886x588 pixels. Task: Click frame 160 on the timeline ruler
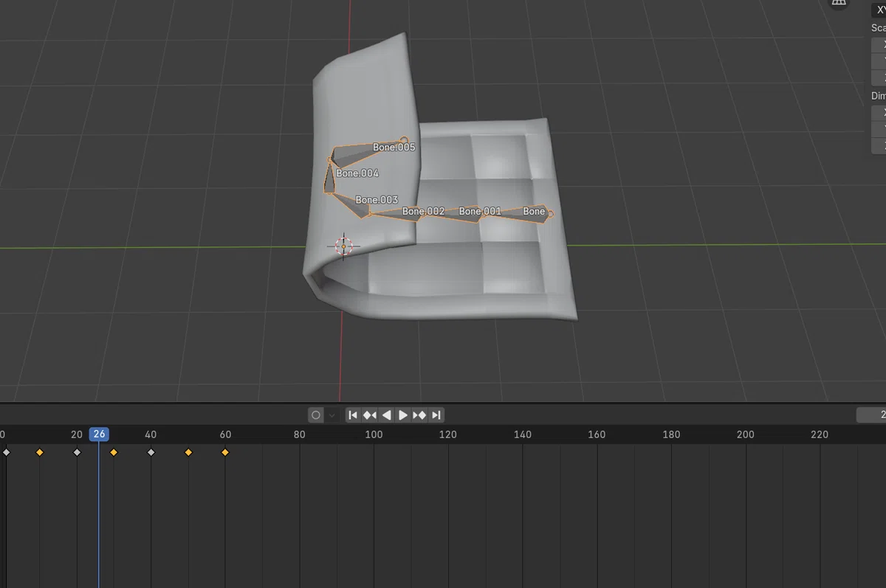pos(597,435)
